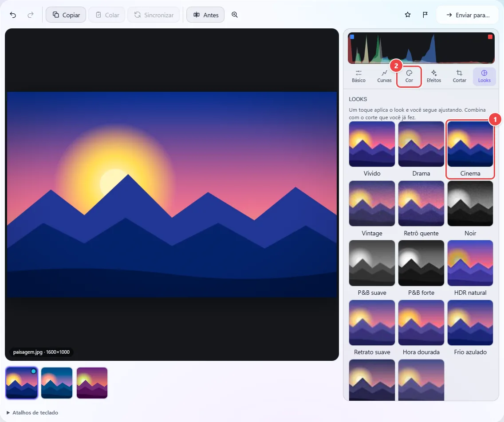Apply the Vintage look
The height and width of the screenshot is (422, 504).
pos(372,209)
